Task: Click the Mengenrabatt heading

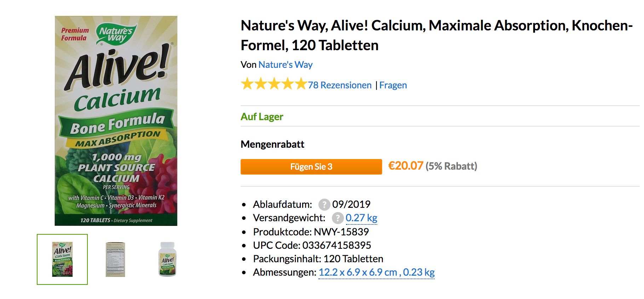Action: pyautogui.click(x=272, y=144)
